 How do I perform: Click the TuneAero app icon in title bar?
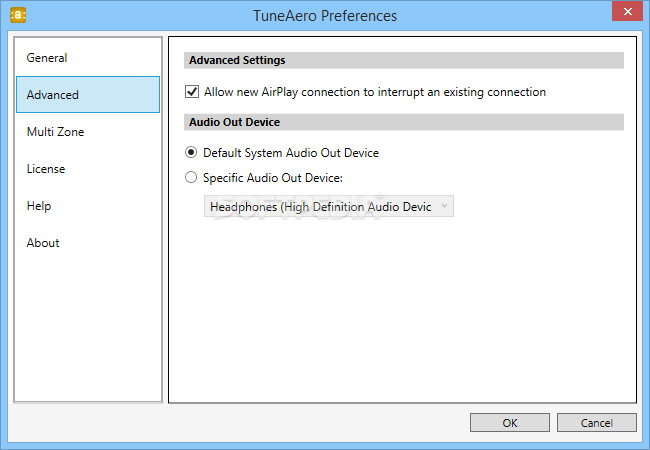pos(18,15)
